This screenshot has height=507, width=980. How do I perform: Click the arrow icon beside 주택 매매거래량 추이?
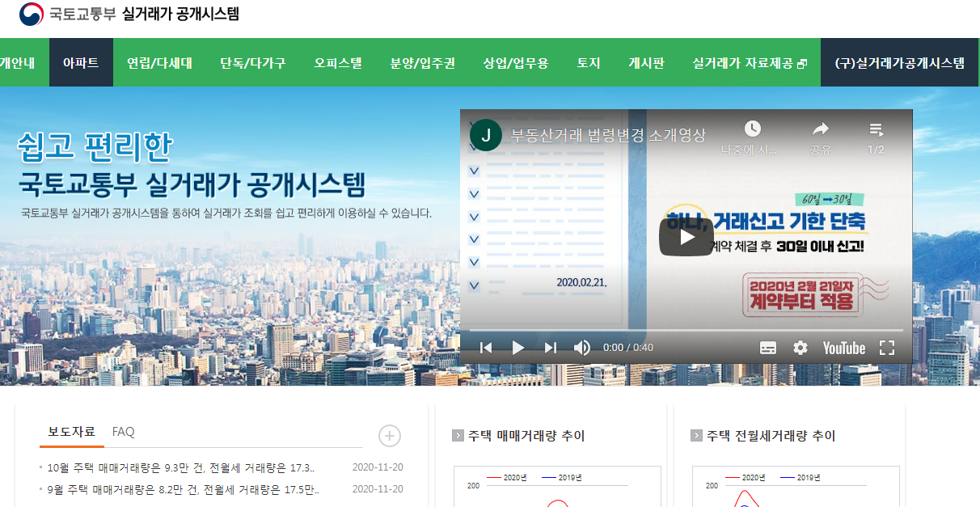point(458,436)
